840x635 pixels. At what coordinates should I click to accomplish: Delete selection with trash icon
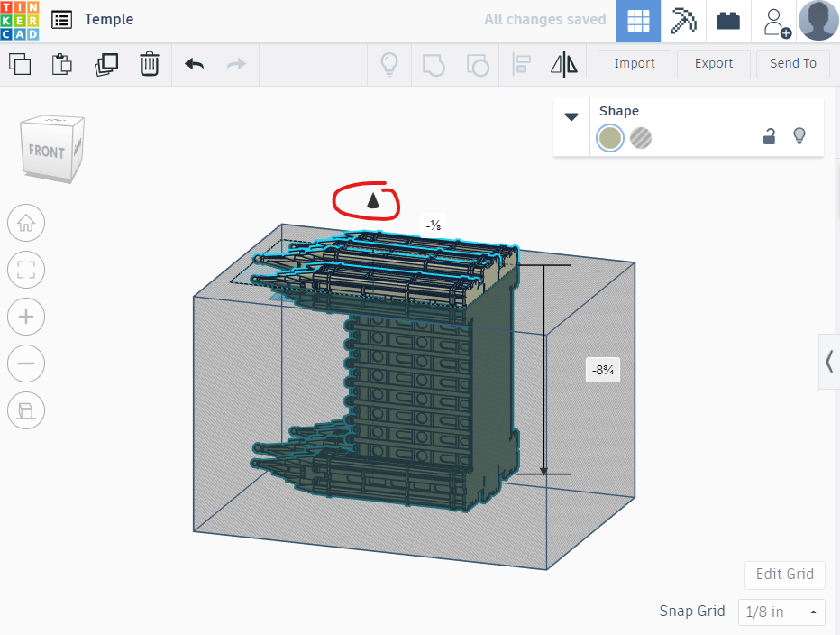pos(150,64)
